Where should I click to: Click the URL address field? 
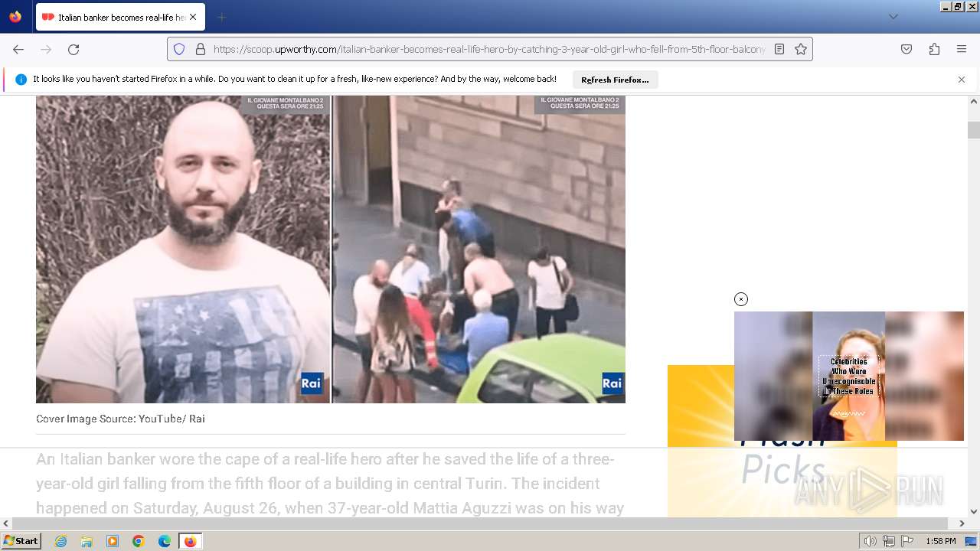pos(488,49)
